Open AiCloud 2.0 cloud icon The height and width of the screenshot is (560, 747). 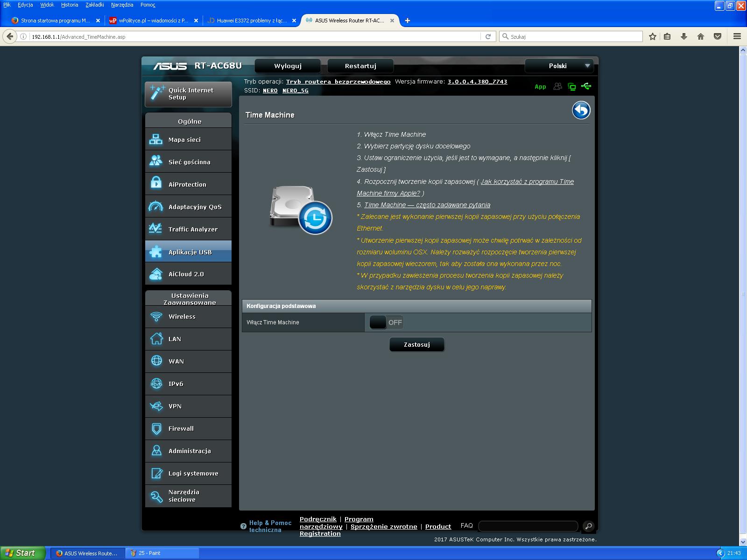155,274
